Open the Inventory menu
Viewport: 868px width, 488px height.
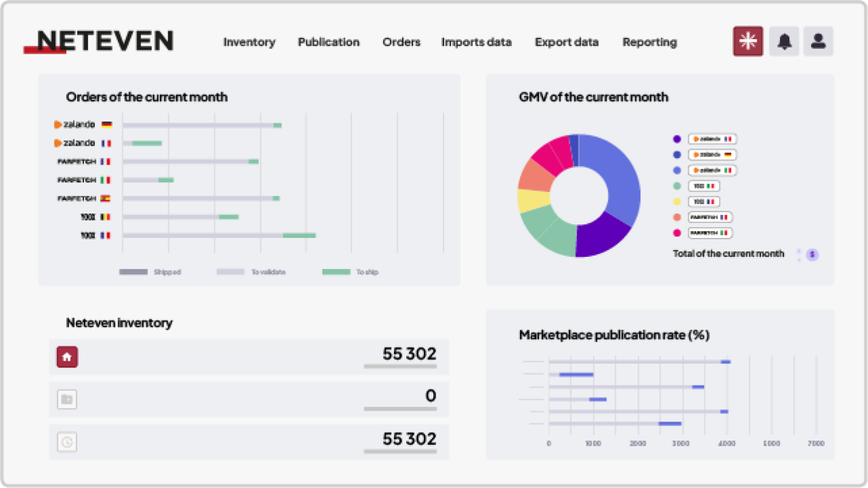point(250,42)
